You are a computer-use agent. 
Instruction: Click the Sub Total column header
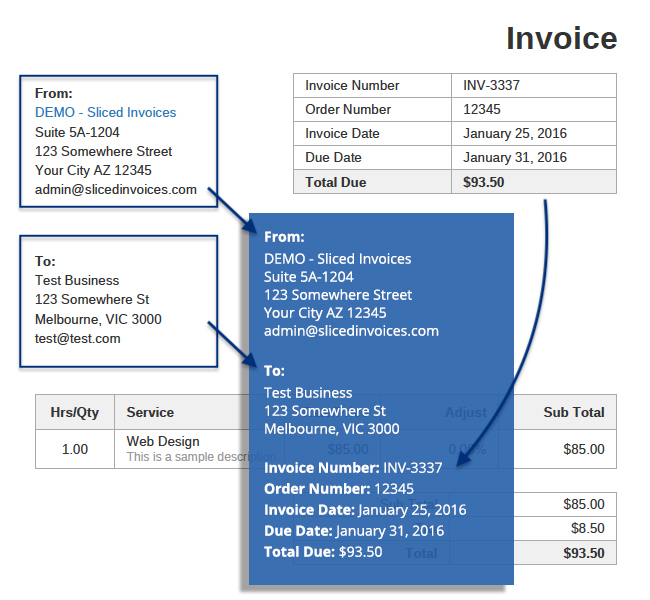pos(573,412)
